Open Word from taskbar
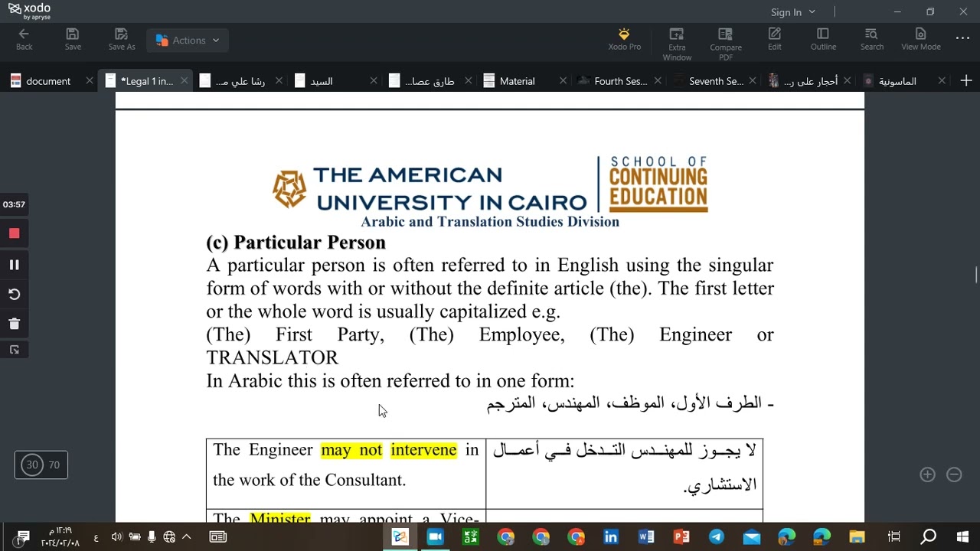 coord(645,536)
